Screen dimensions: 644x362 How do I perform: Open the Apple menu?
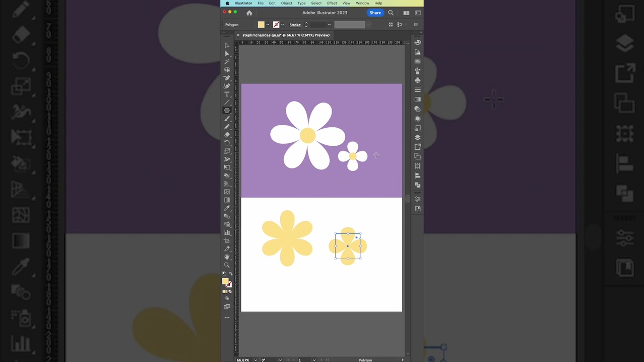[x=227, y=3]
